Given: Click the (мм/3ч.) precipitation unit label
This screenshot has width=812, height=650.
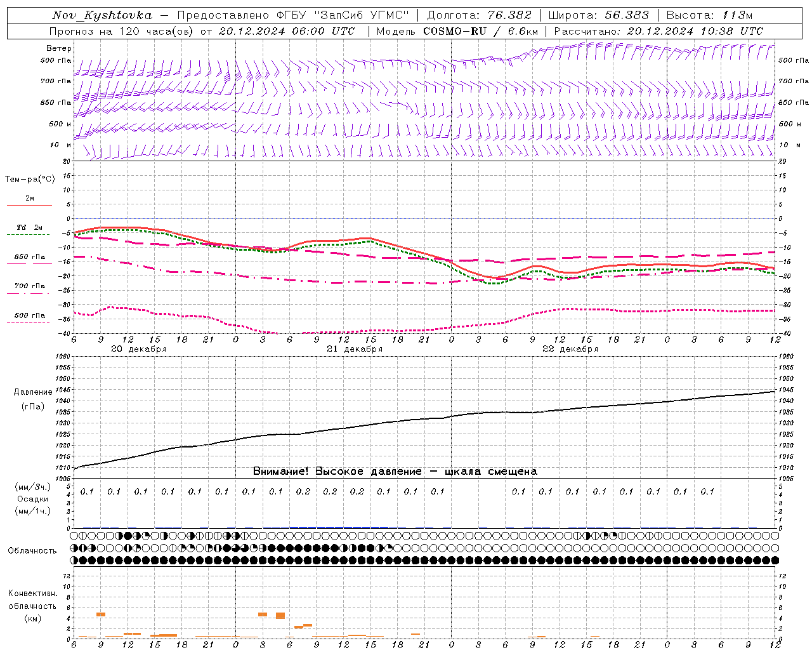Looking at the screenshot, I should (x=33, y=487).
